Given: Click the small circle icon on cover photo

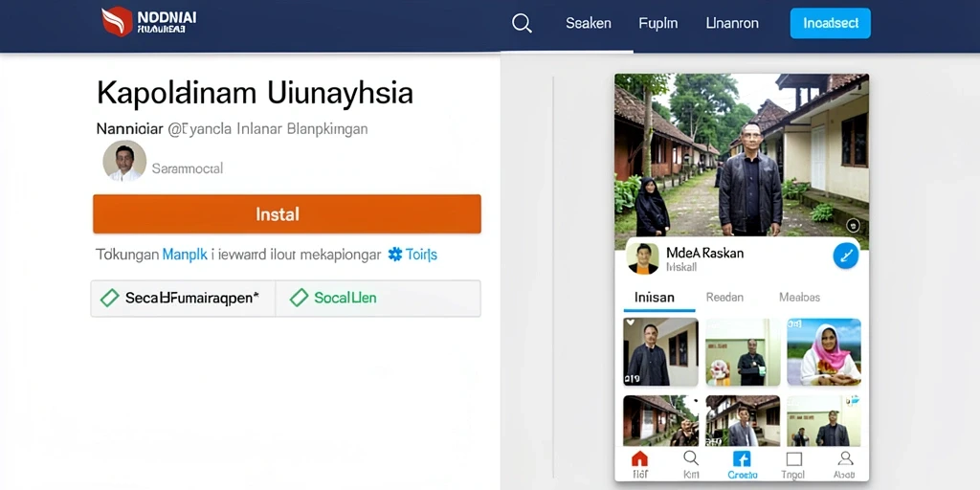Looking at the screenshot, I should pyautogui.click(x=853, y=226).
